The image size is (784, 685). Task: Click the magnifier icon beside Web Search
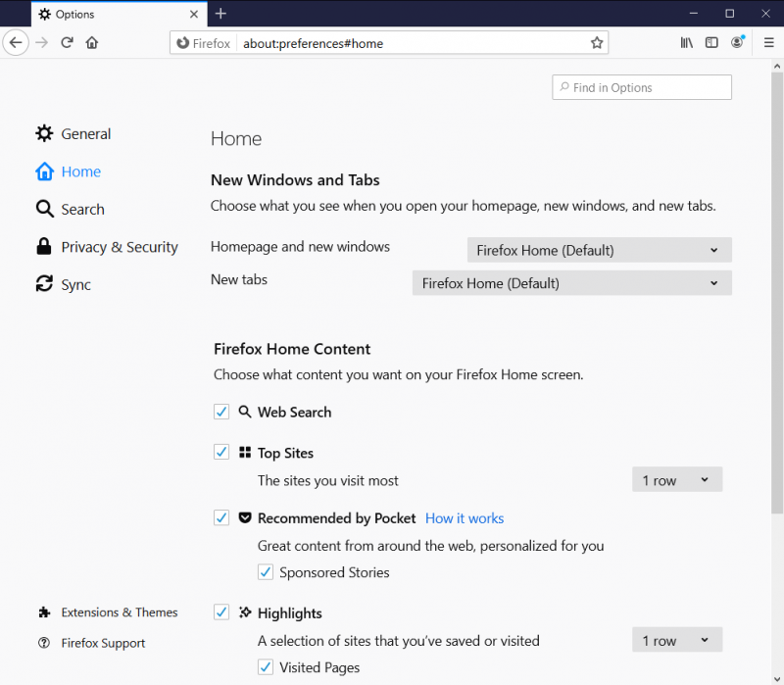pyautogui.click(x=244, y=412)
